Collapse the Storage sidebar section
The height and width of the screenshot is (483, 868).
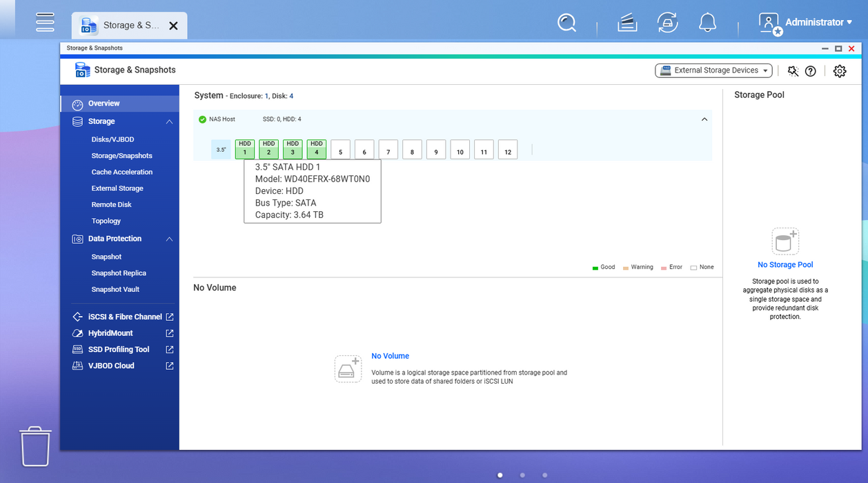coord(169,121)
